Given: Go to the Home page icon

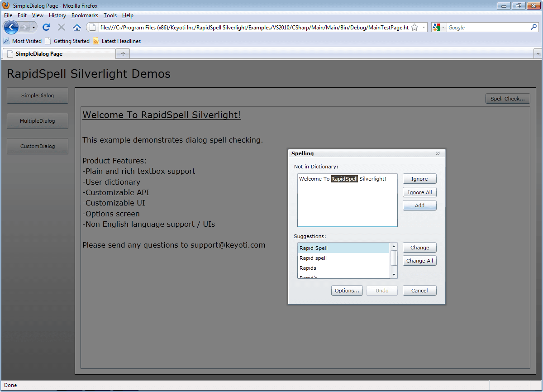Looking at the screenshot, I should [x=77, y=27].
